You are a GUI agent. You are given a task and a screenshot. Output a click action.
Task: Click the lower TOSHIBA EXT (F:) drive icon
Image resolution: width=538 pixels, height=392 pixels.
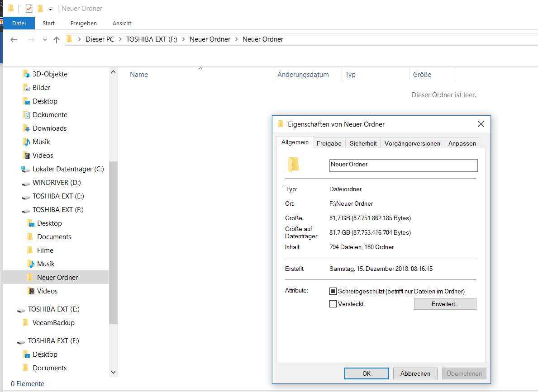[21, 341]
